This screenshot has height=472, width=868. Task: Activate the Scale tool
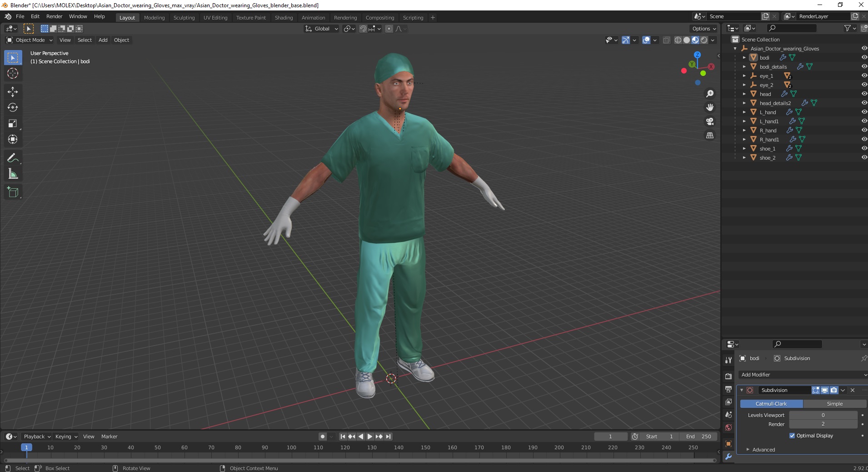pyautogui.click(x=13, y=124)
